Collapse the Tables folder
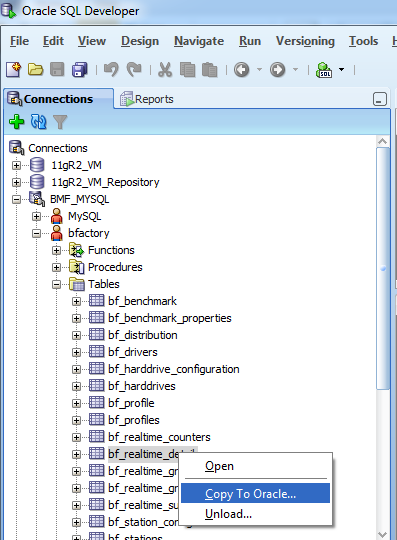 click(56, 284)
